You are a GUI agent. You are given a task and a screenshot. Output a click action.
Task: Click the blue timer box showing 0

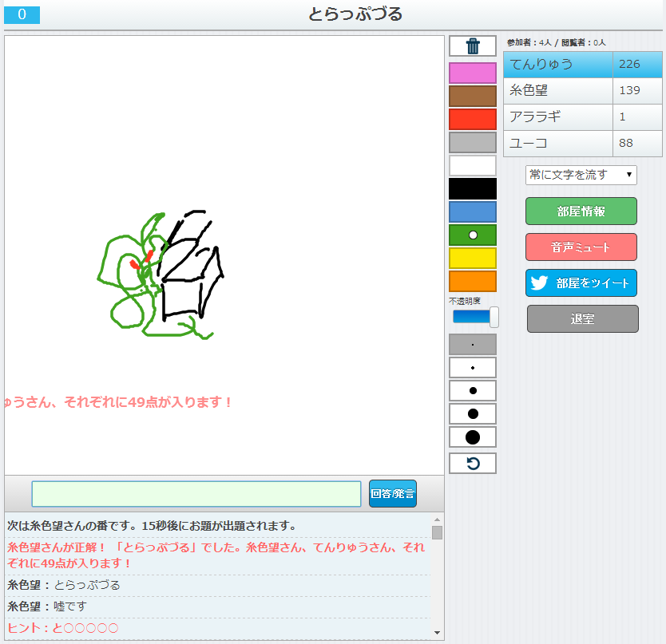(22, 15)
